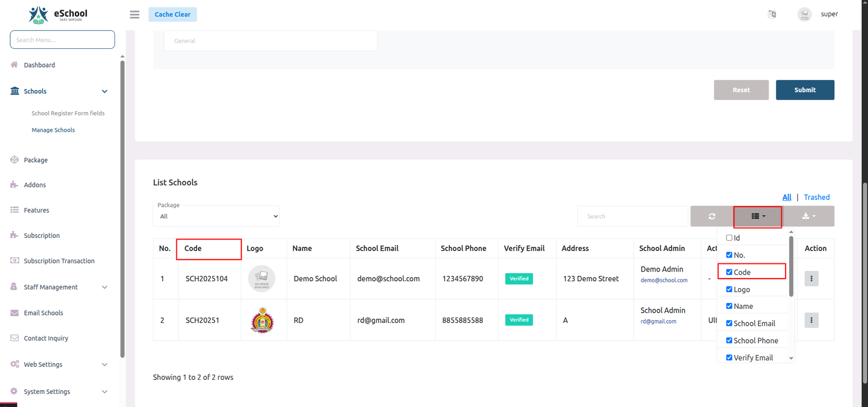Click the hamburger menu toggle icon
Screen dimensions: 868x407
[135, 15]
